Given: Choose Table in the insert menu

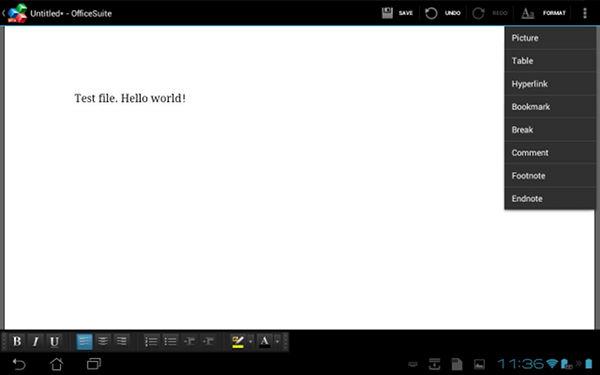Looking at the screenshot, I should pyautogui.click(x=549, y=61).
